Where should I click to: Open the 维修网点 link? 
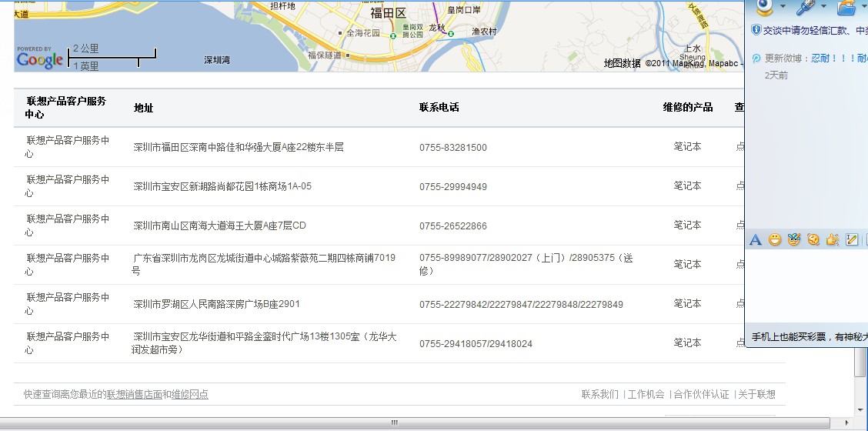pos(190,394)
